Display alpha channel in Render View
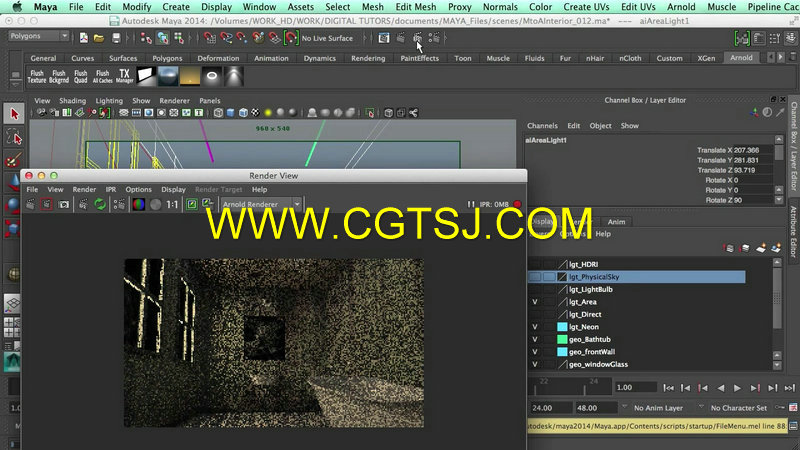The width and height of the screenshot is (800, 450). 156,205
